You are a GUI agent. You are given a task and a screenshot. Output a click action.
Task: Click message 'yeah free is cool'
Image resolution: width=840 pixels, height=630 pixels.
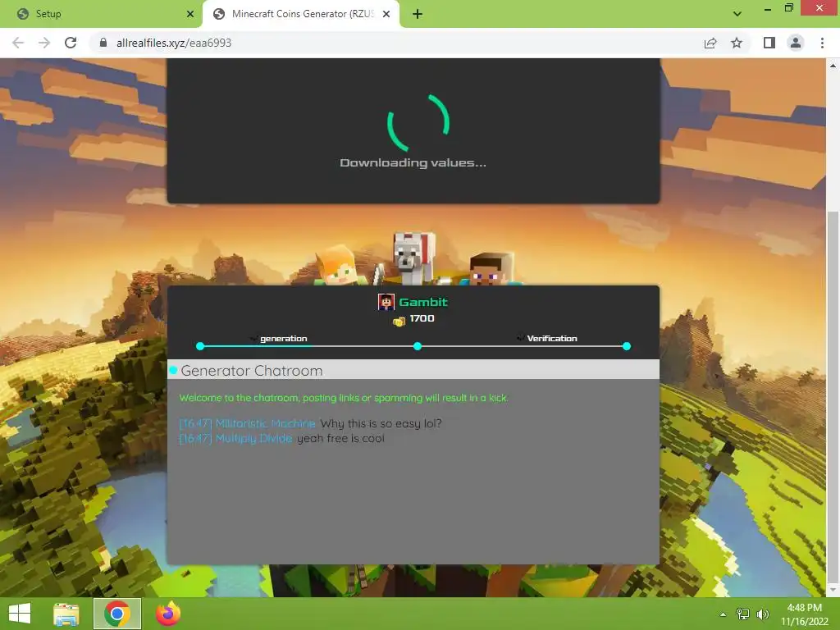340,438
